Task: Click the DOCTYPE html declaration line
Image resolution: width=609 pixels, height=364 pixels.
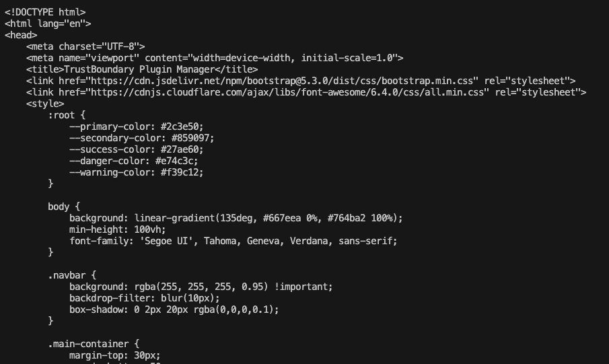Action: 45,12
